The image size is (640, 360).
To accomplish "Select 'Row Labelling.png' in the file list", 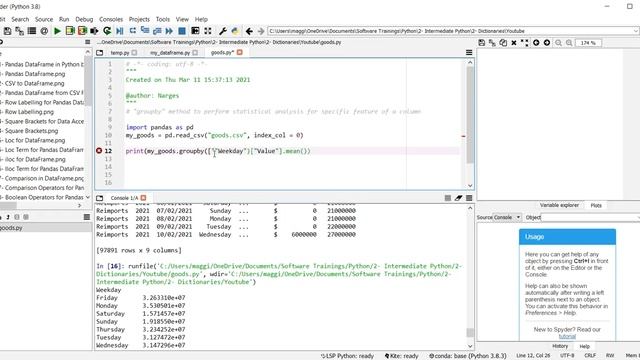I will click(x=29, y=112).
